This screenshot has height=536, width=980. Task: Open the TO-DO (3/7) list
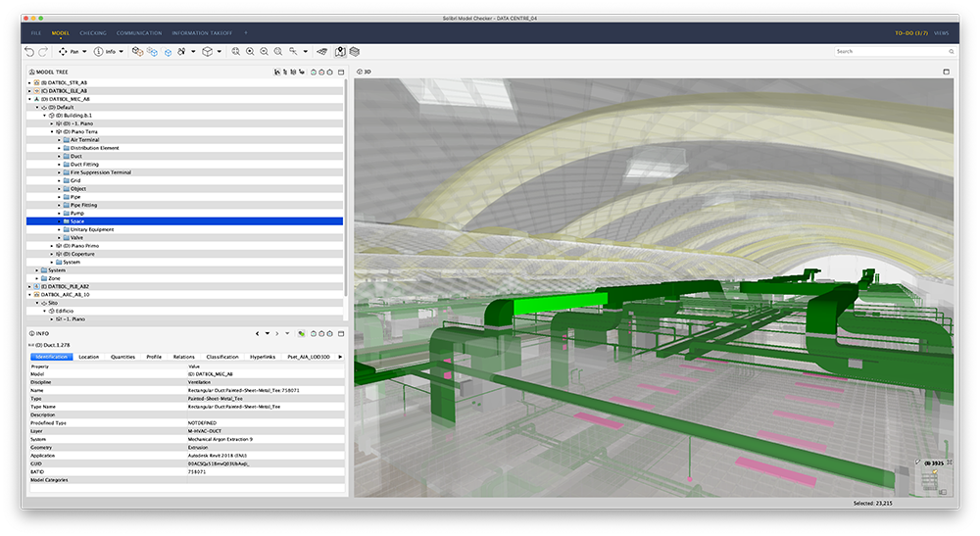click(911, 33)
